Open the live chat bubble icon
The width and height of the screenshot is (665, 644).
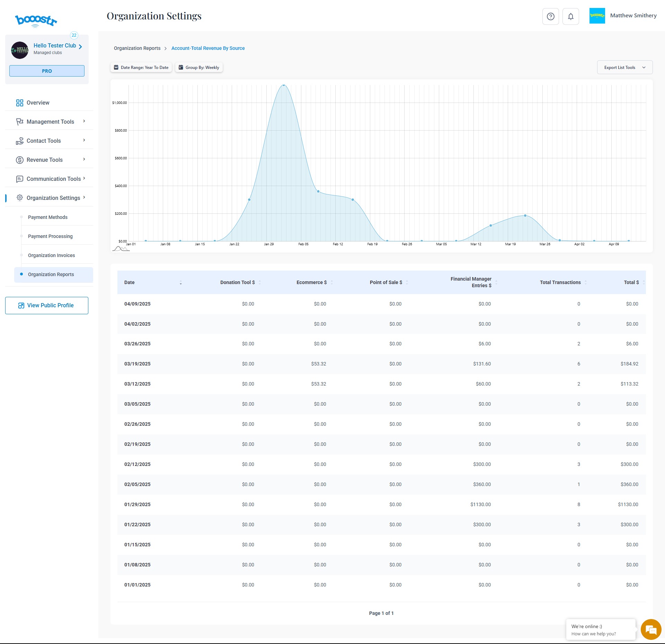click(651, 629)
